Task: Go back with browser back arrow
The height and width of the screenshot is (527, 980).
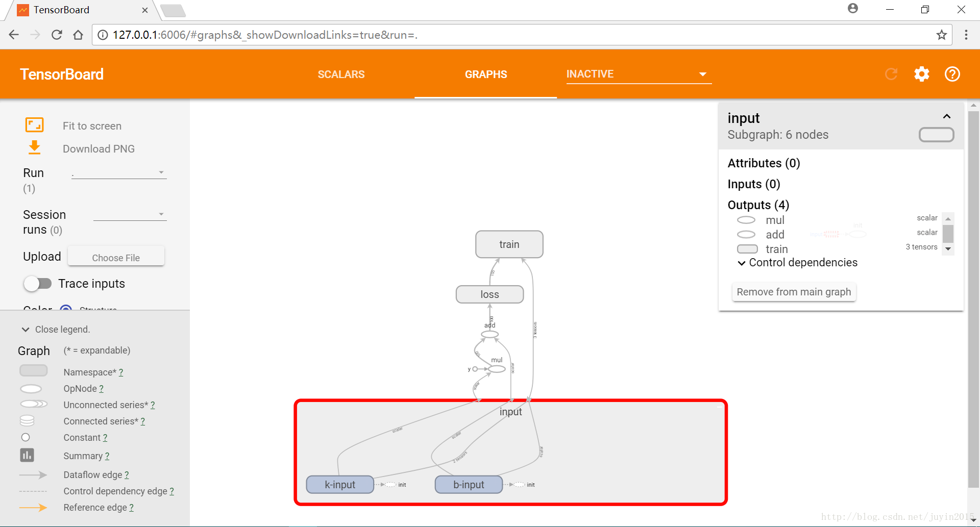Action: pyautogui.click(x=14, y=35)
